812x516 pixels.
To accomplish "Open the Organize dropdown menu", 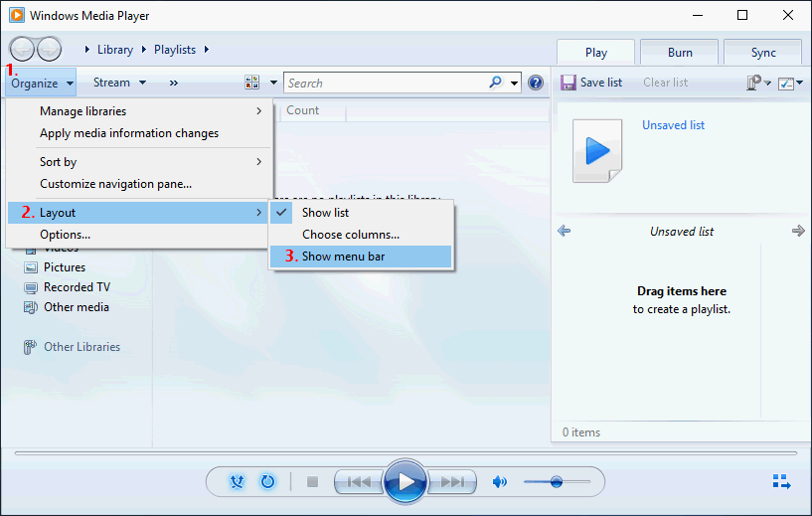I will click(x=41, y=83).
